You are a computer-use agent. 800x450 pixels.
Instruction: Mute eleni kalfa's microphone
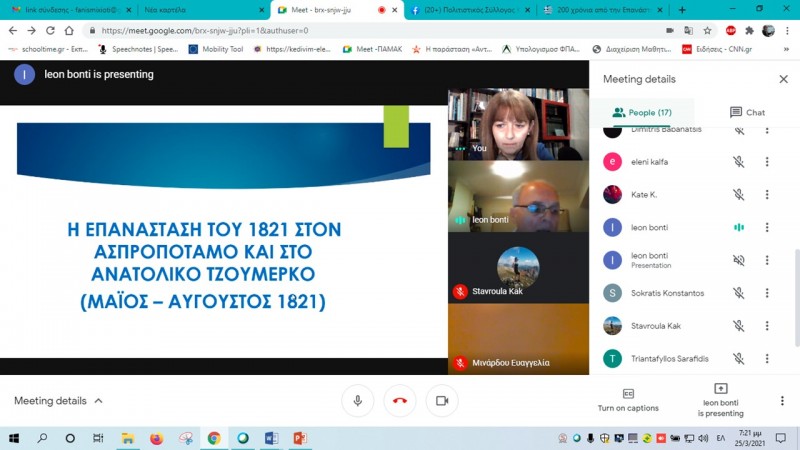(x=738, y=162)
